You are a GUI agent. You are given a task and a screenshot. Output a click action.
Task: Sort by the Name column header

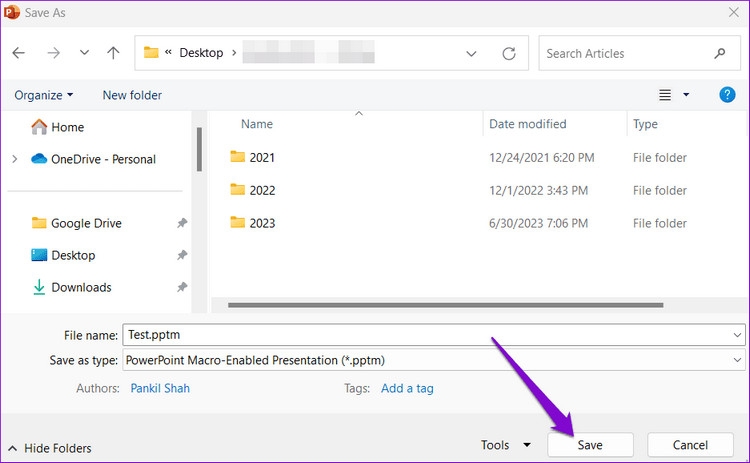coord(257,124)
